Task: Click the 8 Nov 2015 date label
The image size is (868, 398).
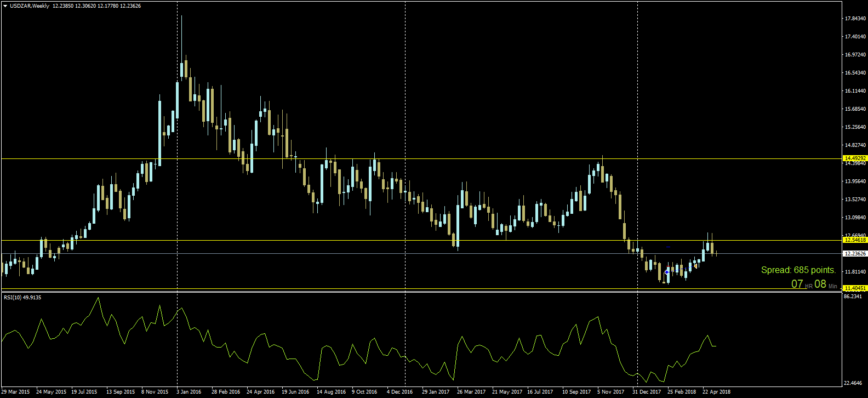Action: [x=155, y=392]
